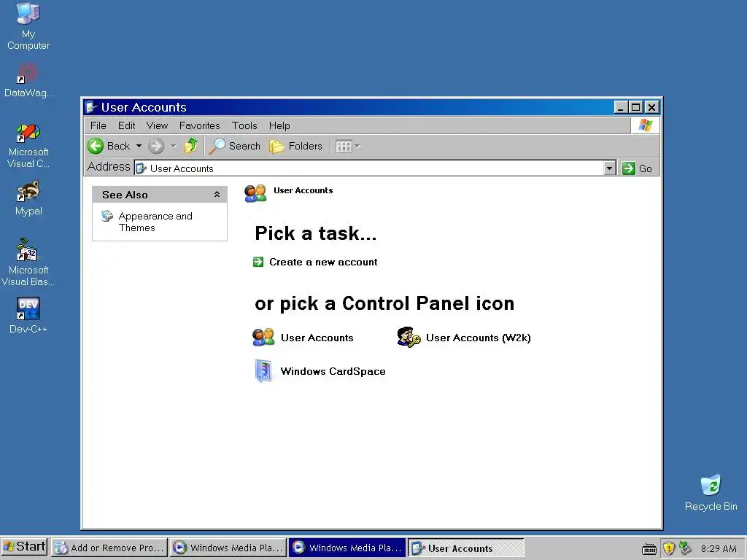Image resolution: width=747 pixels, height=560 pixels.
Task: Collapse the See Also panel
Action: [x=217, y=194]
